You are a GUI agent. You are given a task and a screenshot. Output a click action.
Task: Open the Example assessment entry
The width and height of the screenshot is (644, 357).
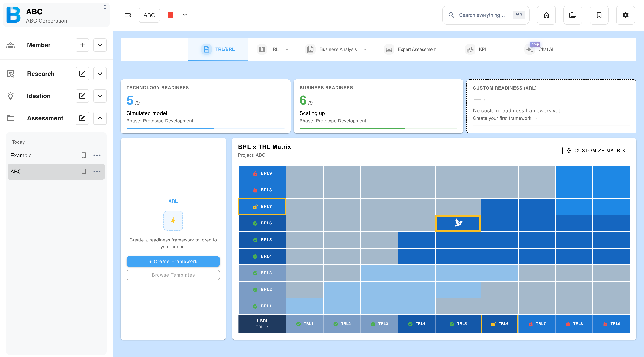click(56, 155)
